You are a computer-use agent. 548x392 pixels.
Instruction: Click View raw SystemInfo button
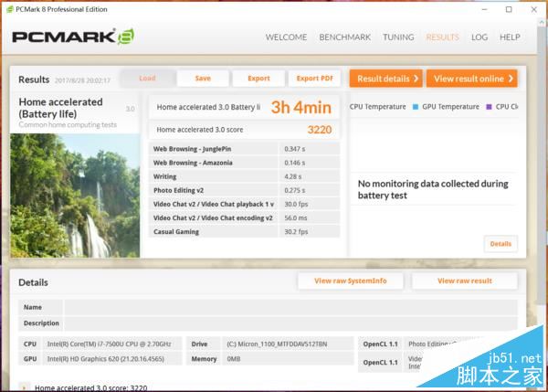coord(350,281)
